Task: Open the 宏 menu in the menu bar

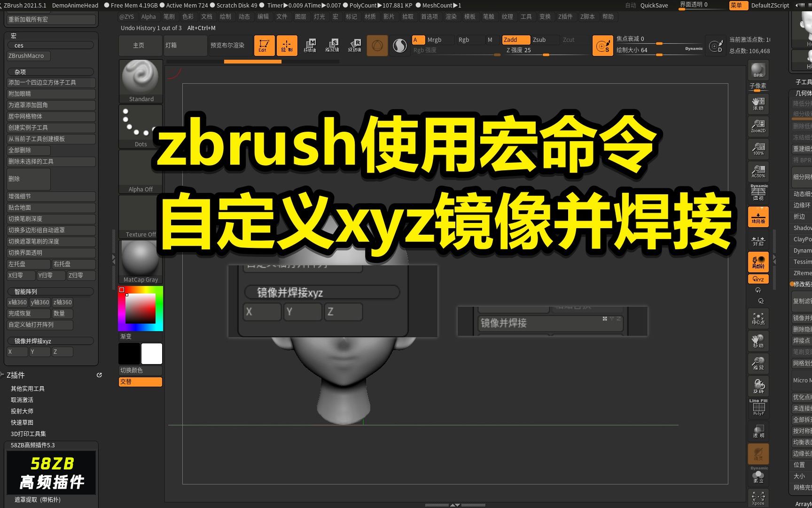Action: [x=335, y=16]
